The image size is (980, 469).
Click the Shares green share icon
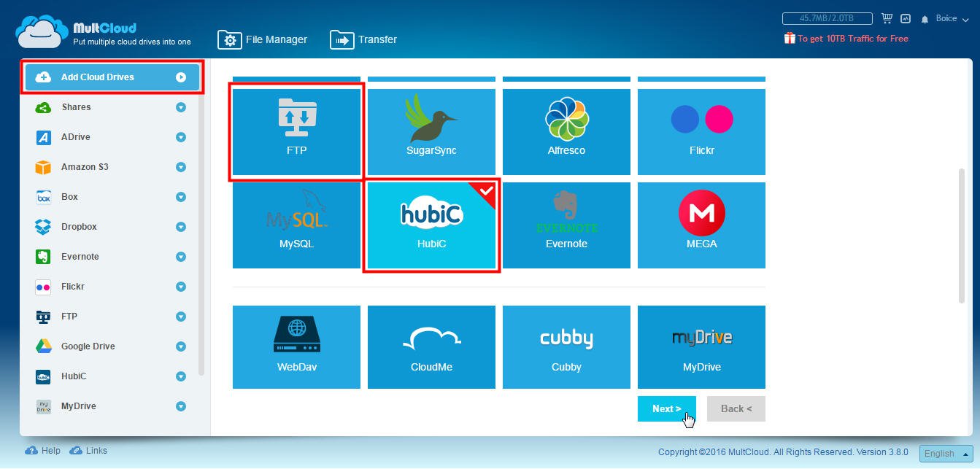tap(43, 107)
